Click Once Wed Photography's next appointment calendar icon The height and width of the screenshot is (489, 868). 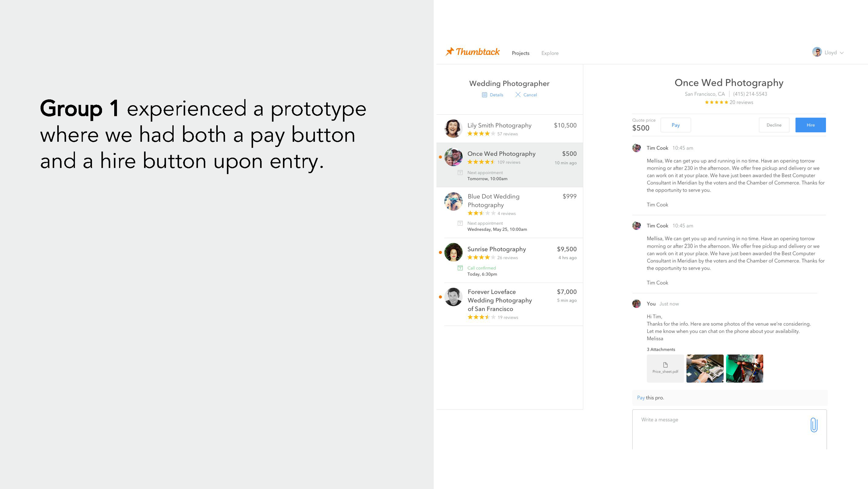[x=460, y=173]
